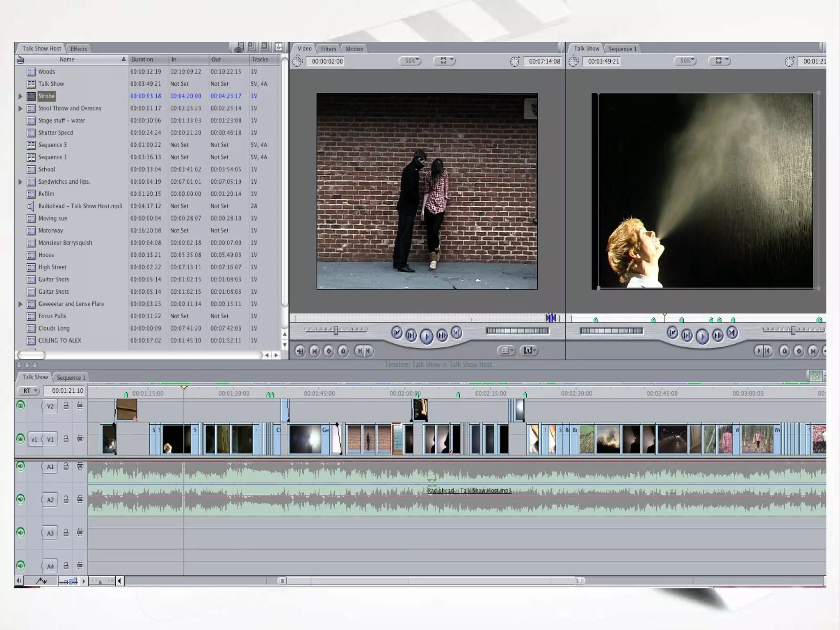Mute audio track A4
This screenshot has width=840, height=630.
pos(21,566)
